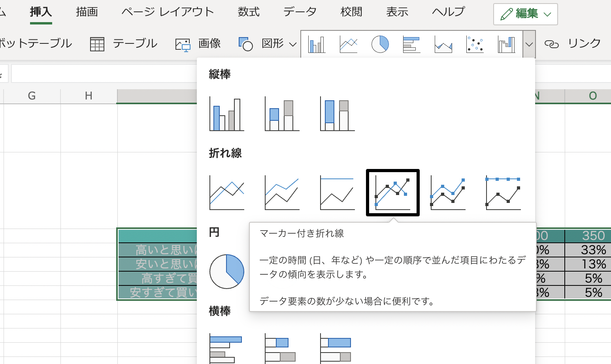Click the テーブル button
The height and width of the screenshot is (364, 611).
[x=124, y=43]
